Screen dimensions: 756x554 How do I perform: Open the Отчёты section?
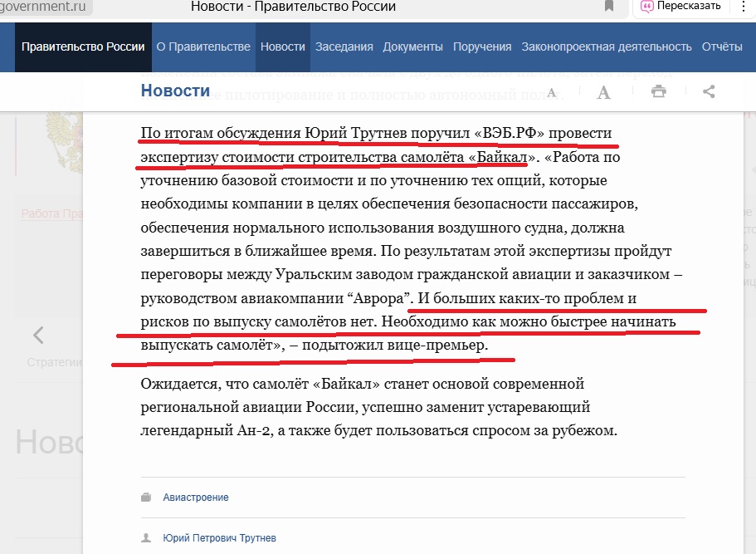(x=722, y=47)
